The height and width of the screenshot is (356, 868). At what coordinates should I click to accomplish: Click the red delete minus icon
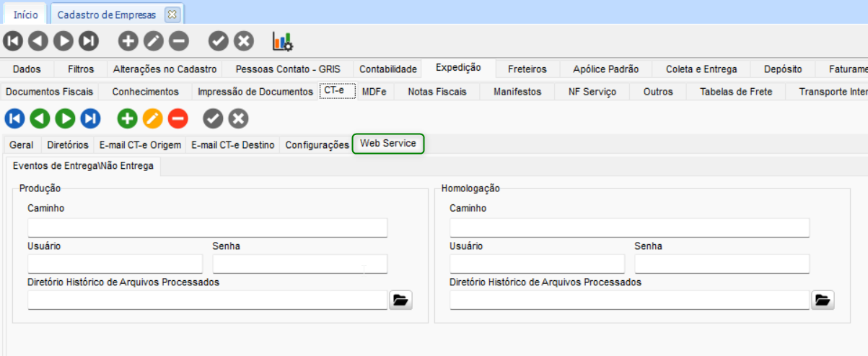click(177, 118)
